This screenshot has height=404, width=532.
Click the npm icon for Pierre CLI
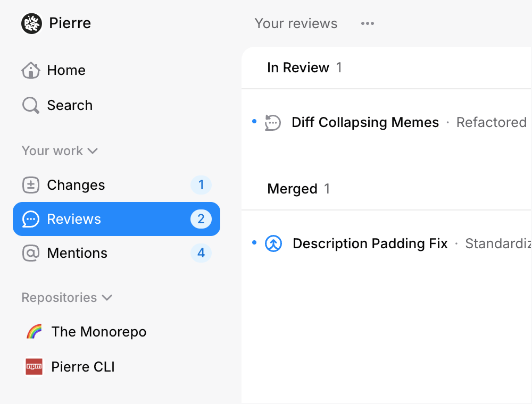(x=34, y=367)
